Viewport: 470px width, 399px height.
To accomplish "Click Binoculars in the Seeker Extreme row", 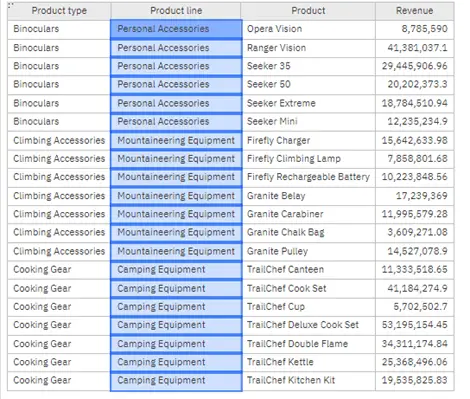I will (x=59, y=103).
